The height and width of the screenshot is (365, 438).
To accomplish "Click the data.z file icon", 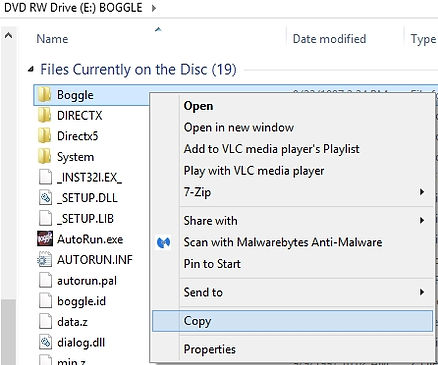I will click(45, 322).
